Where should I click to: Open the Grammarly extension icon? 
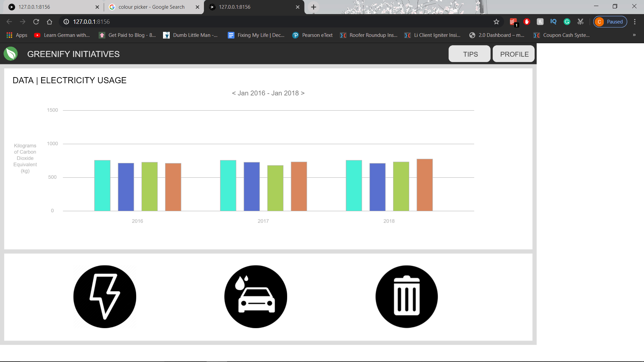point(567,22)
